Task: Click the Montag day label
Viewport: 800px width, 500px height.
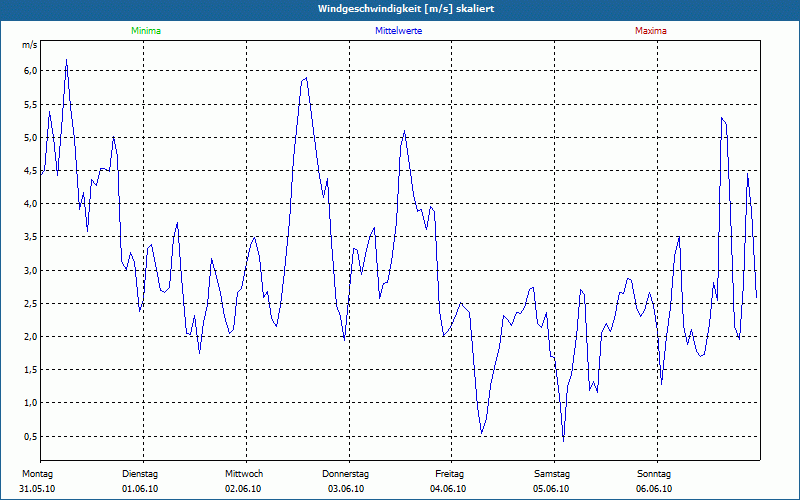Action: pos(37,474)
